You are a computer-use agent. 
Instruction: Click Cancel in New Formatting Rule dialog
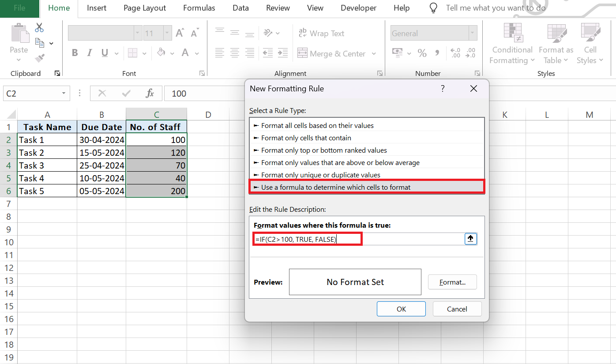click(457, 309)
